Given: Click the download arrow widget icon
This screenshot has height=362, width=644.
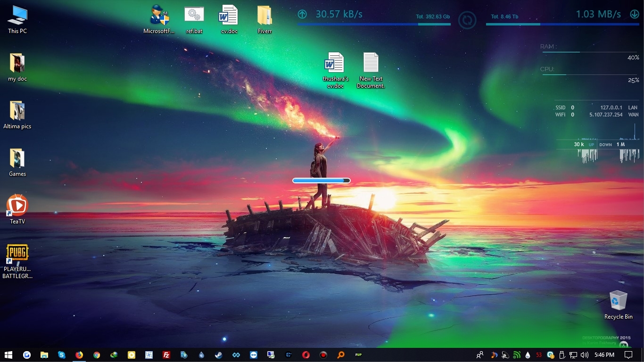Looking at the screenshot, I should point(634,14).
